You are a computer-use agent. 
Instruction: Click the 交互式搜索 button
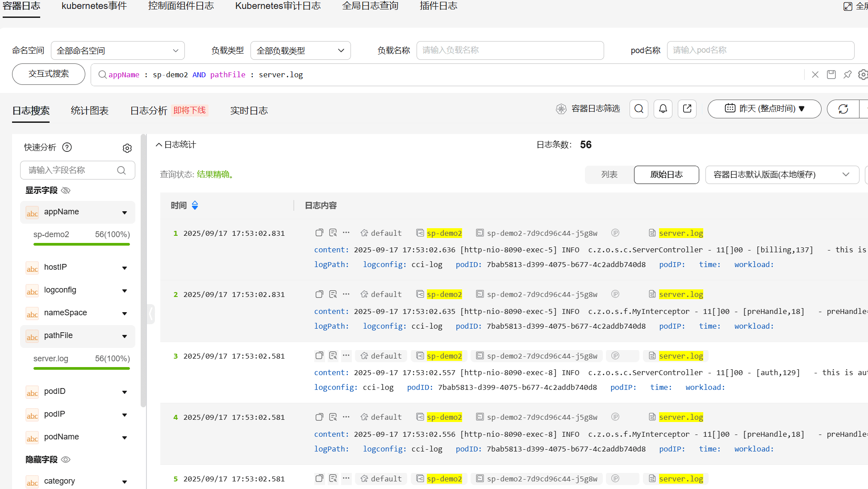[49, 74]
